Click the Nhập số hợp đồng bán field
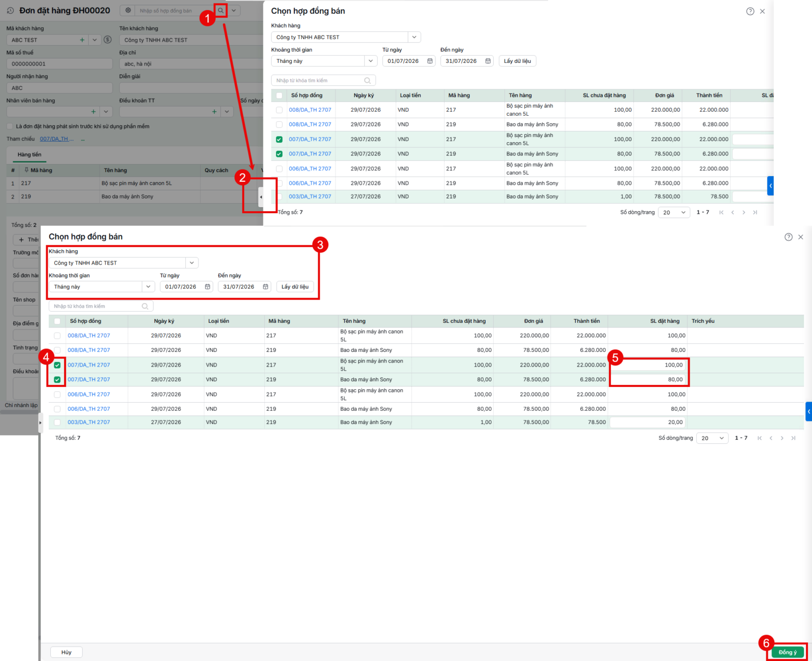Screen dimensions: 812x661 tap(174, 11)
